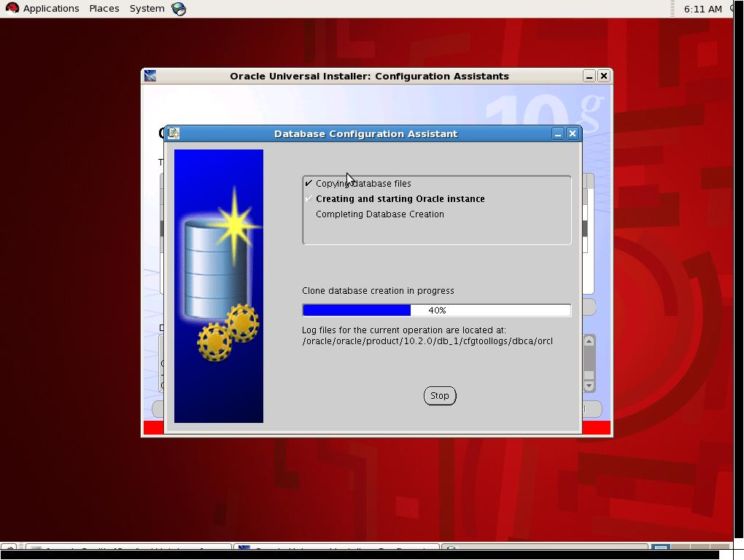
Task: Open the System menu
Action: (x=147, y=9)
